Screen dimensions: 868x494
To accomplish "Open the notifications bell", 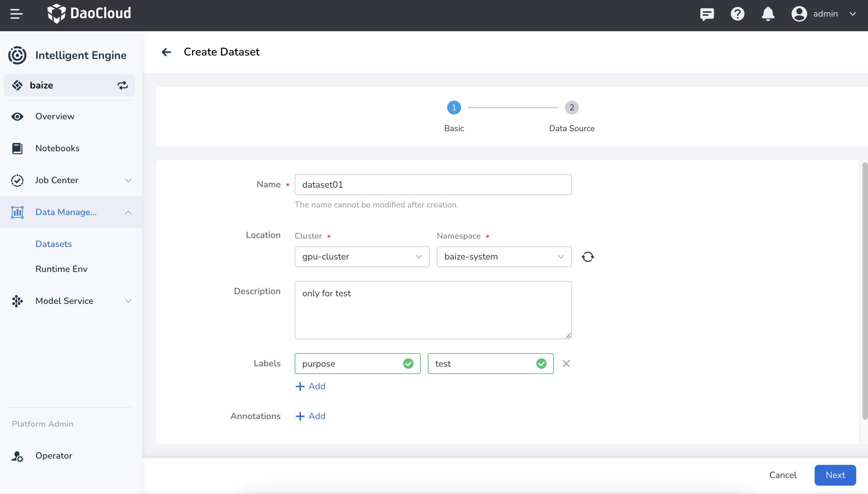I will pos(768,14).
